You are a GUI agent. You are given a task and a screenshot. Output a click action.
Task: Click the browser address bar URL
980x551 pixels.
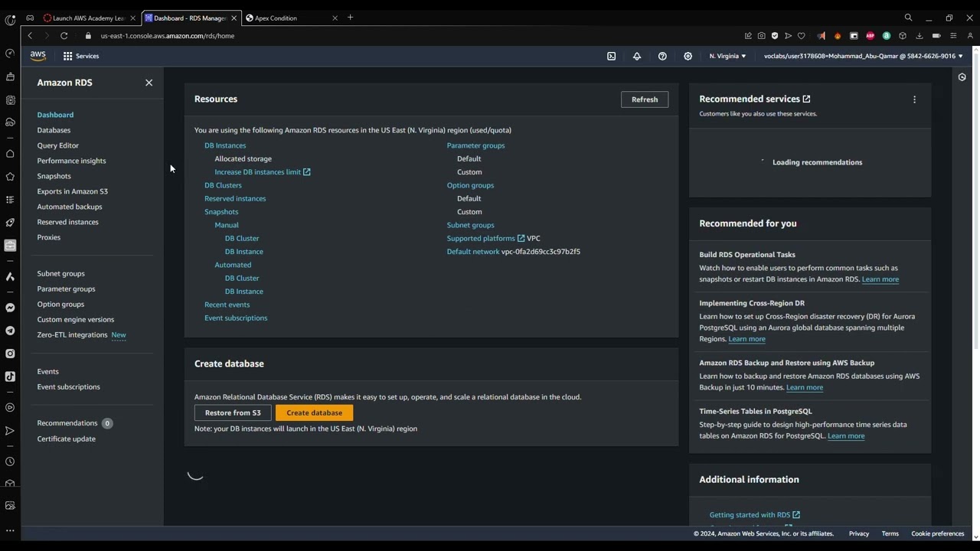click(168, 36)
